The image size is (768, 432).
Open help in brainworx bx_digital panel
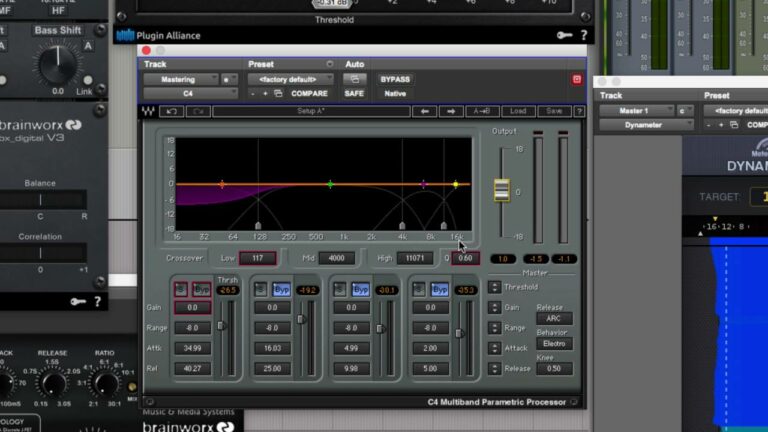pos(97,302)
